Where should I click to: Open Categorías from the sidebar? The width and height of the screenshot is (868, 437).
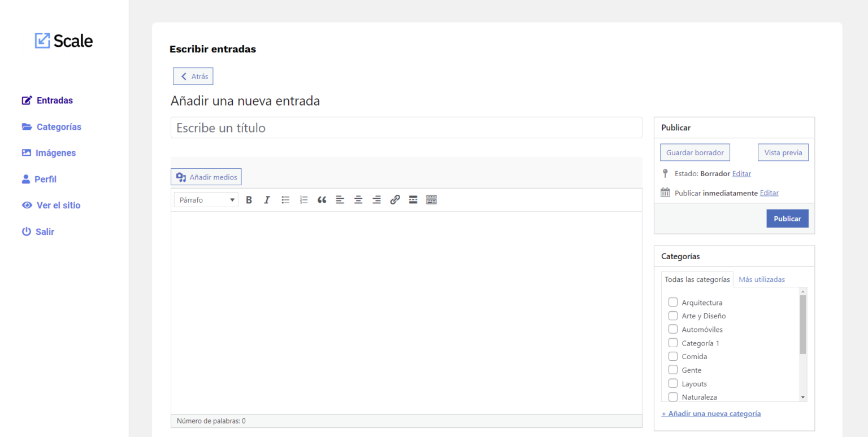tap(58, 126)
